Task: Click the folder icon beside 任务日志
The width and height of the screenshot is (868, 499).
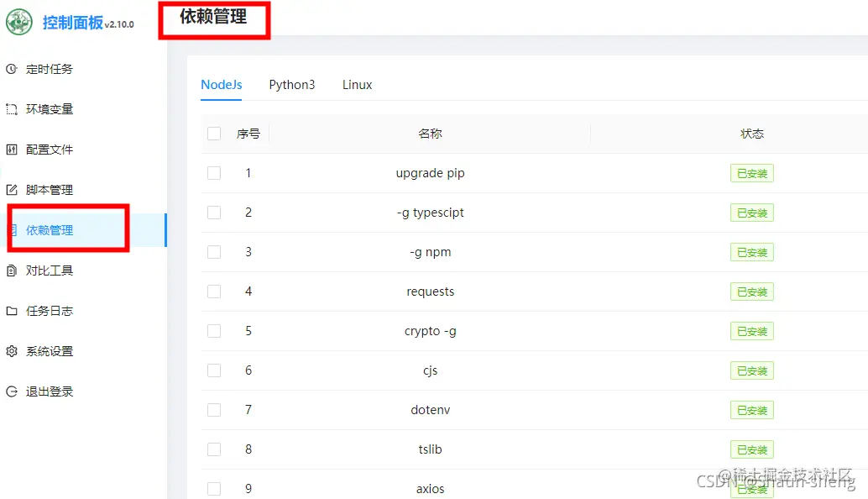Action: click(x=11, y=312)
